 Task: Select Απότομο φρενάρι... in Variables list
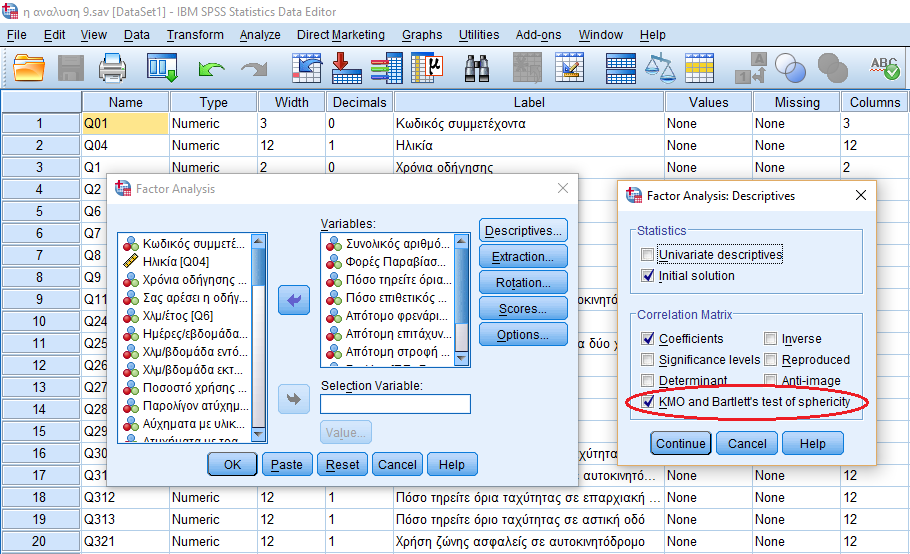pos(397,316)
